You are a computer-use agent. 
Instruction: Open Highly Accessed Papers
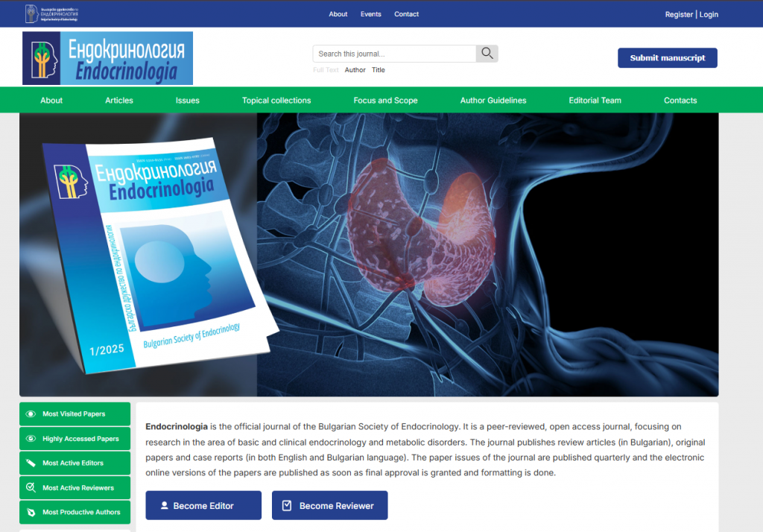[75, 439]
